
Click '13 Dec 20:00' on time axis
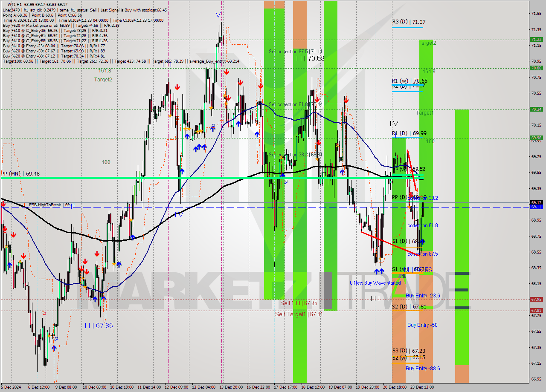coord(232,387)
